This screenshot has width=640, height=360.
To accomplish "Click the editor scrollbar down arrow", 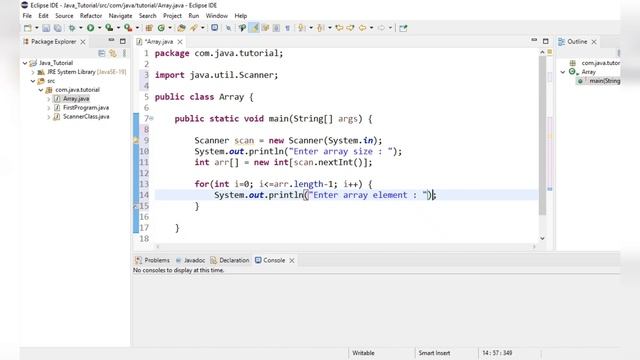I will click(542, 238).
